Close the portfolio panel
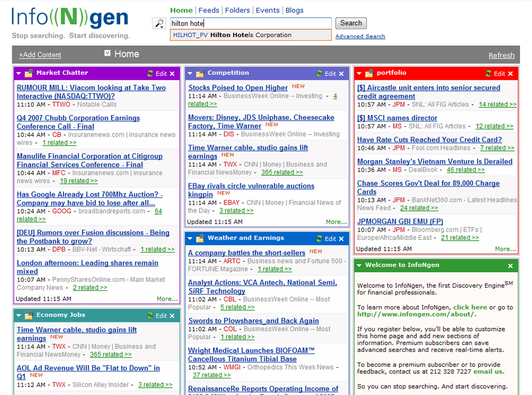The height and width of the screenshot is (395, 532). (x=510, y=74)
